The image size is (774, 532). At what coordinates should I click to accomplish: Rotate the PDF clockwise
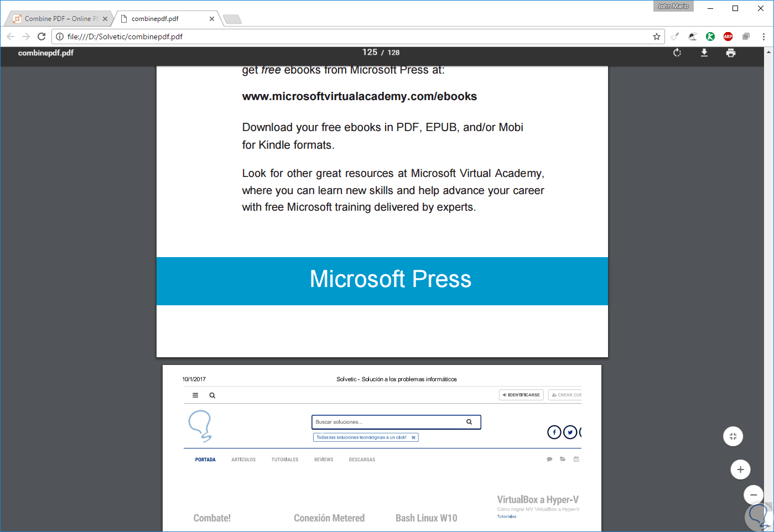(677, 53)
